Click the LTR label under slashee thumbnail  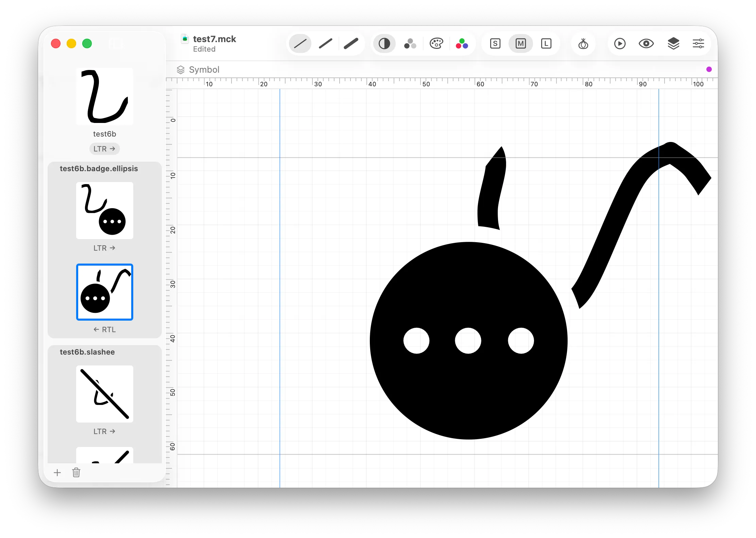[x=105, y=431]
